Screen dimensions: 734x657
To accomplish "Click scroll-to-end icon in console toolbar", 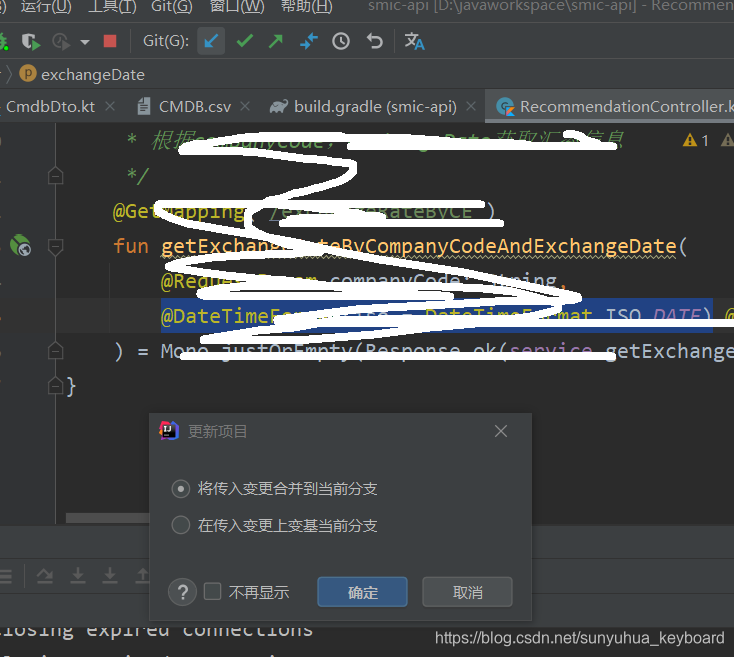I will tap(45, 575).
